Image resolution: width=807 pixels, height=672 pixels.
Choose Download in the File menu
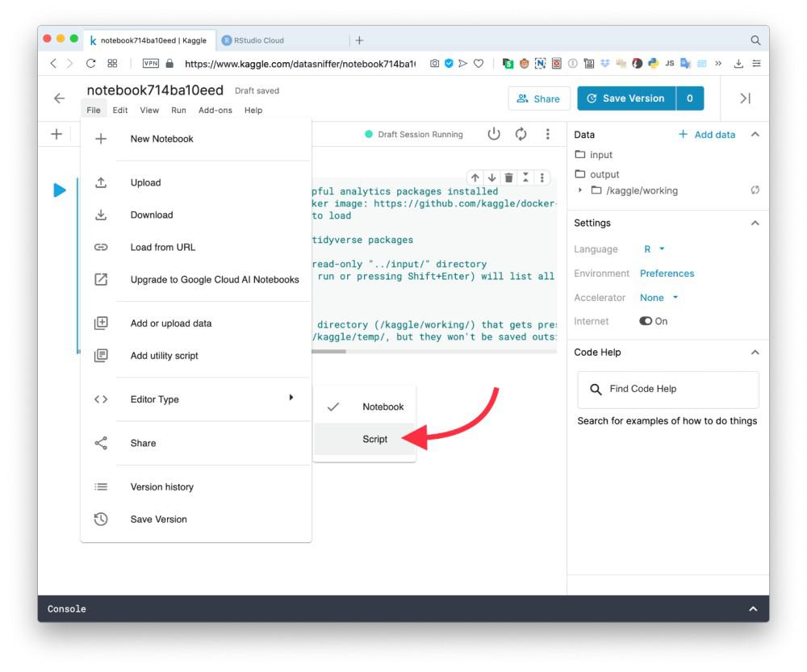pyautogui.click(x=196, y=215)
